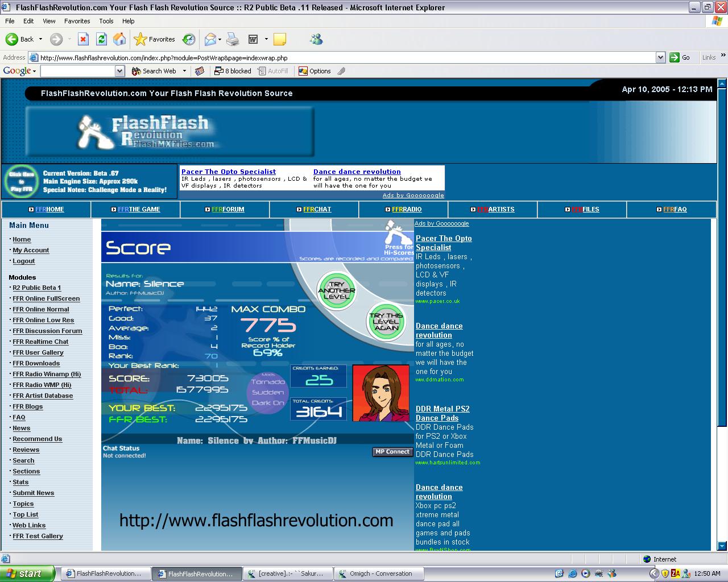Go to the Home page icon in the toolbar

click(x=119, y=39)
